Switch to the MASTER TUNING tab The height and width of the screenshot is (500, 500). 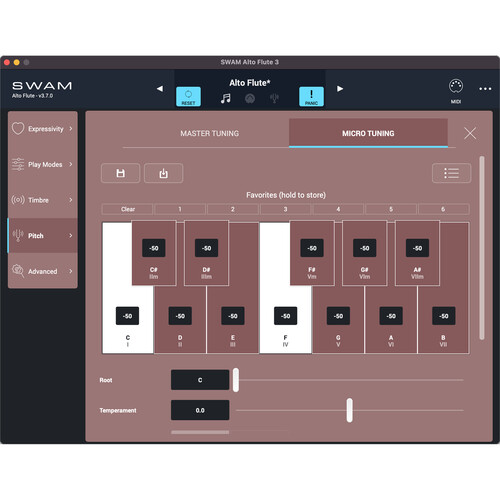coord(210,133)
